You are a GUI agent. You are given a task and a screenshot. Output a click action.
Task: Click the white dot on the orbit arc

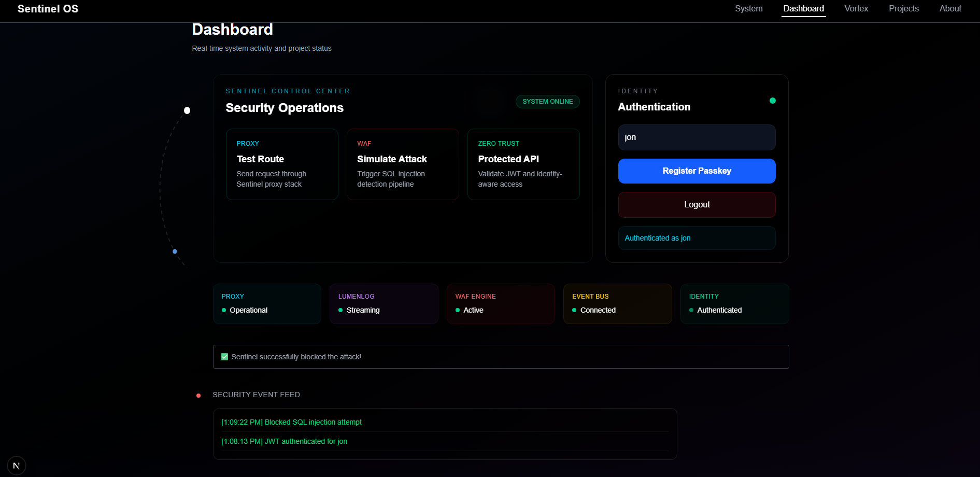pos(187,110)
